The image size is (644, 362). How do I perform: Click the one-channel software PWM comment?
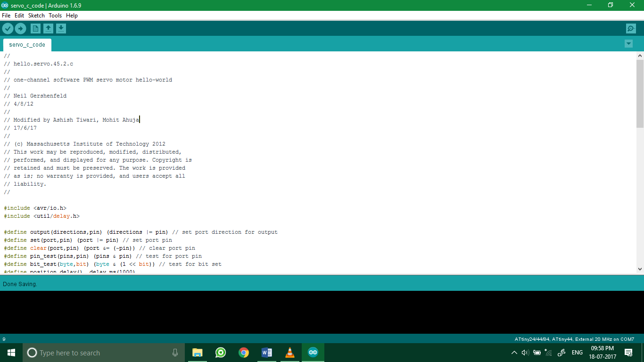point(88,80)
